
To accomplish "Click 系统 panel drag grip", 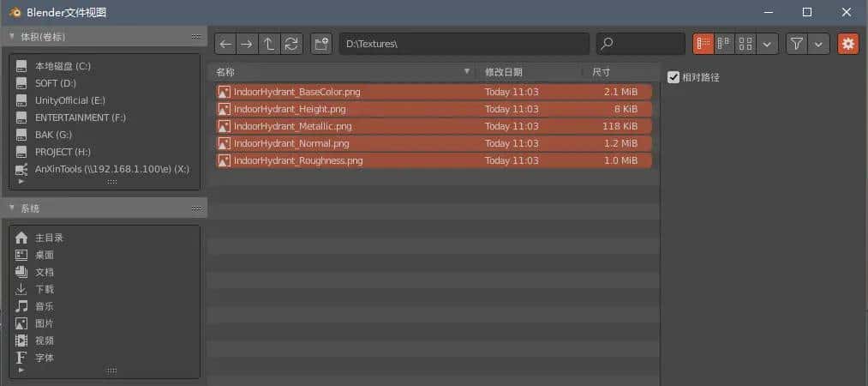I will pyautogui.click(x=196, y=208).
